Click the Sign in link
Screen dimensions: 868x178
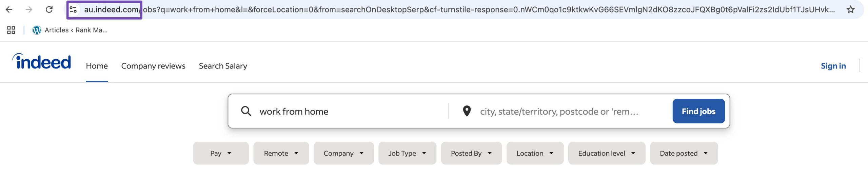coord(833,66)
